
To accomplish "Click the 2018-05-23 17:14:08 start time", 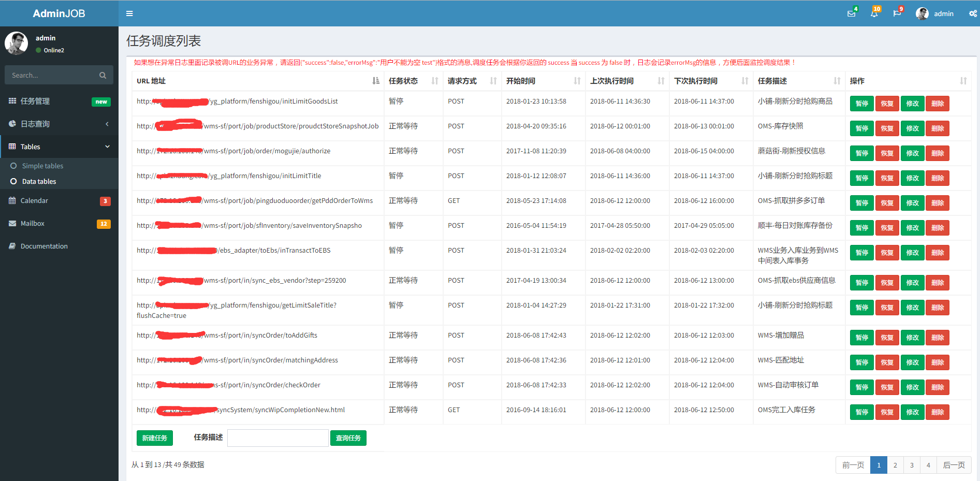I will [536, 201].
